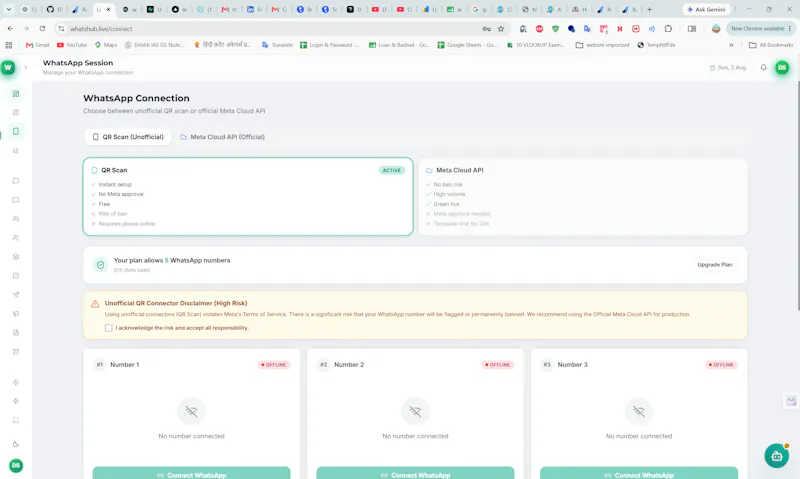This screenshot has height=479, width=800.
Task: Click the Upgrade Plan button
Action: (714, 265)
